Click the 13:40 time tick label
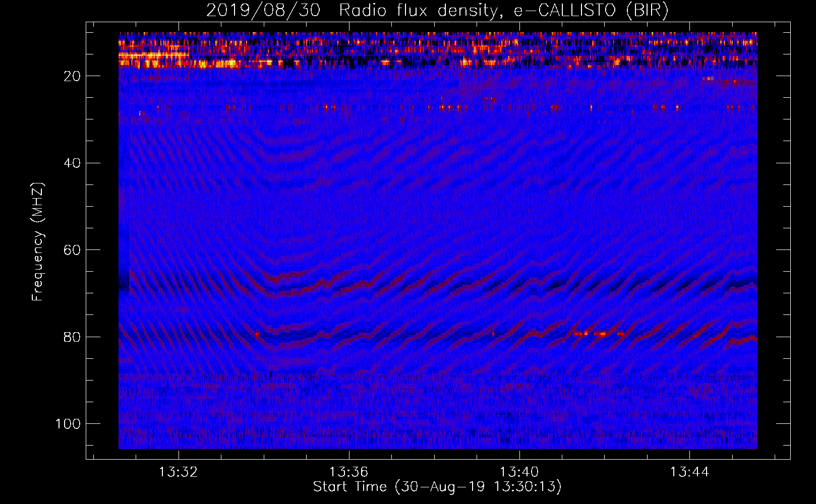816x504 pixels. (x=519, y=472)
